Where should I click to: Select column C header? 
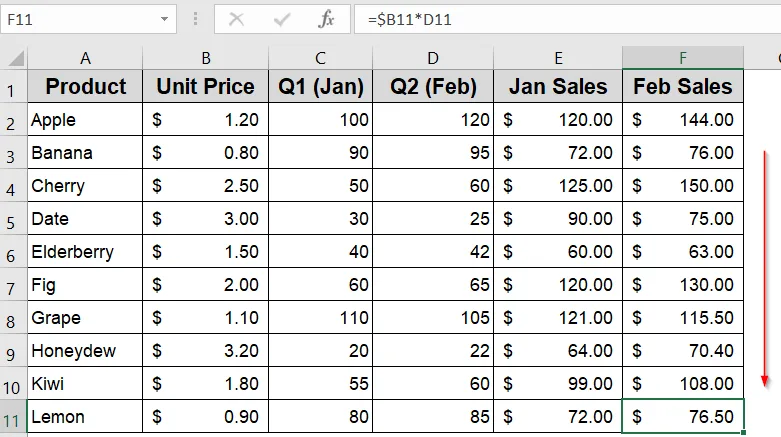(320, 58)
